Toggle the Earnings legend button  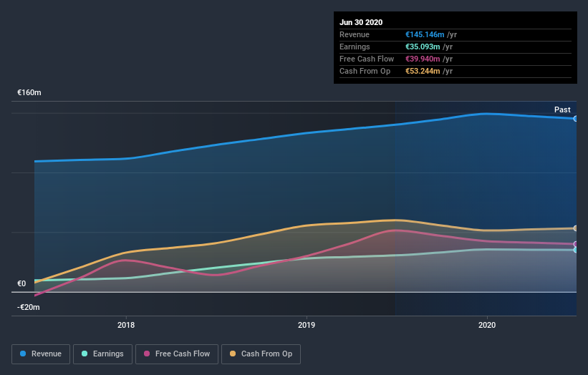[102, 354]
